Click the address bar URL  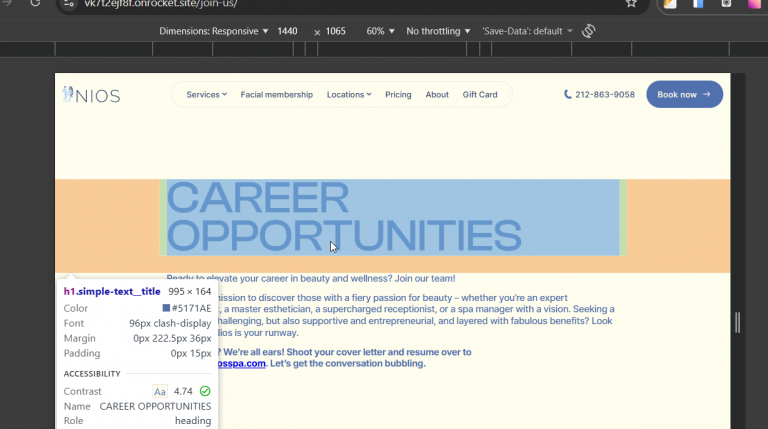click(161, 4)
